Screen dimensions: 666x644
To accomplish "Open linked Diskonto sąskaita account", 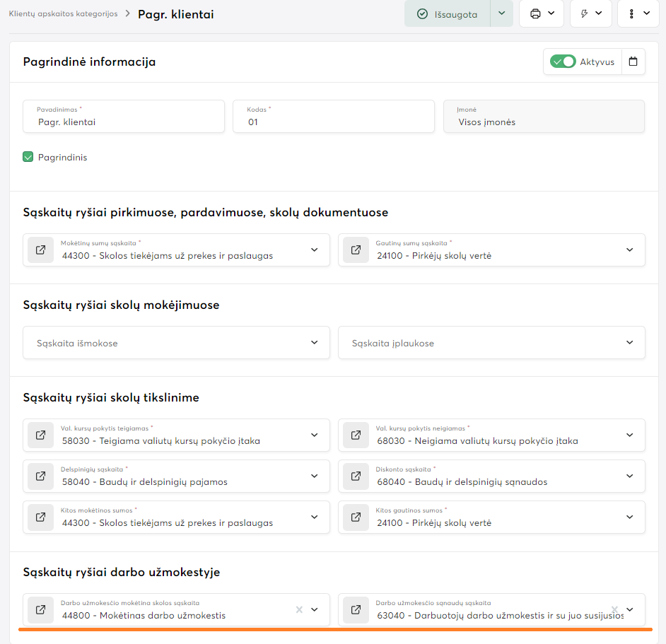I will tap(356, 476).
